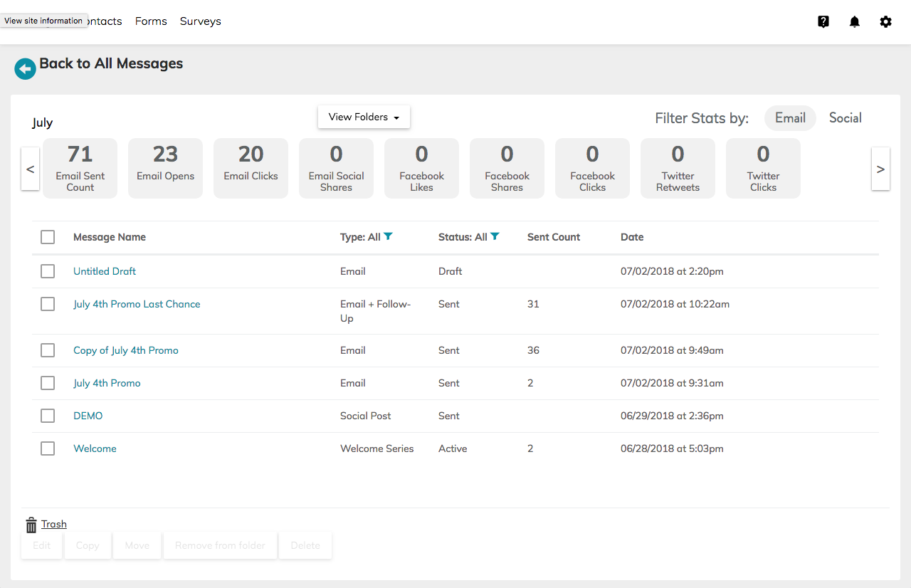This screenshot has height=588, width=911.
Task: Open the Trash link
Action: click(54, 524)
